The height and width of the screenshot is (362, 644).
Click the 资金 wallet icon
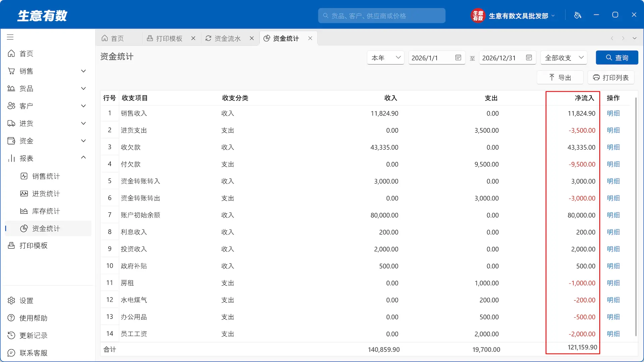pyautogui.click(x=11, y=141)
